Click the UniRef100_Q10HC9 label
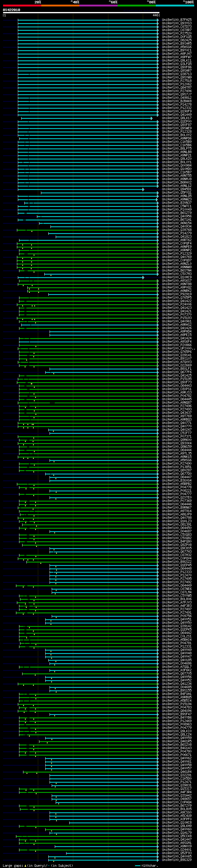The height and width of the screenshot is (868, 197). [176, 277]
